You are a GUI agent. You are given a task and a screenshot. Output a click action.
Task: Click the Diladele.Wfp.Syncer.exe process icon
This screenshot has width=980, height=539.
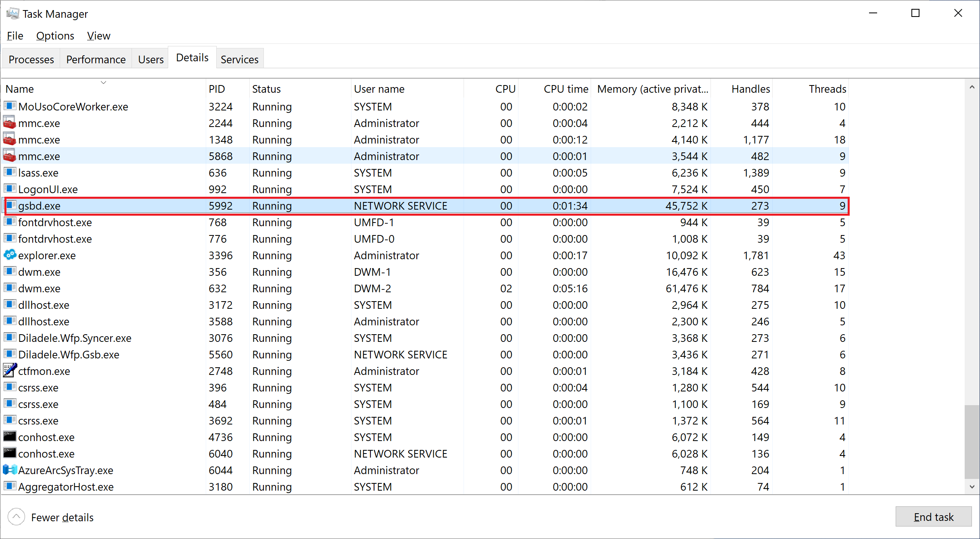tap(10, 339)
